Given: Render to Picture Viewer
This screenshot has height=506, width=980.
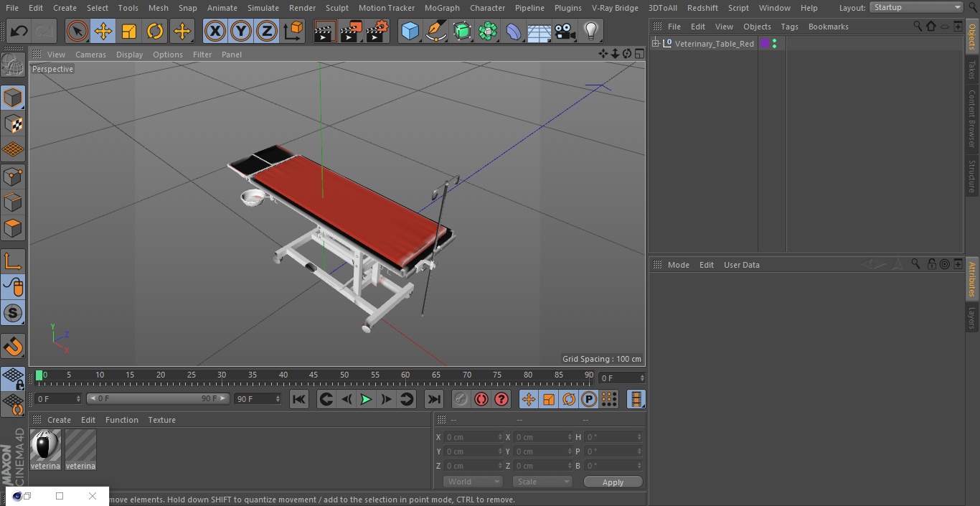Looking at the screenshot, I should [351, 32].
